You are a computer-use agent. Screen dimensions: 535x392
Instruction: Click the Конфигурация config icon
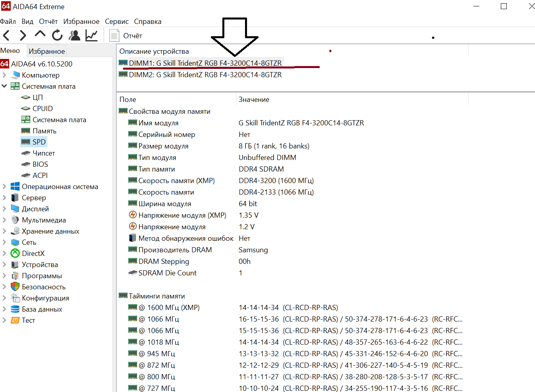[x=15, y=298]
